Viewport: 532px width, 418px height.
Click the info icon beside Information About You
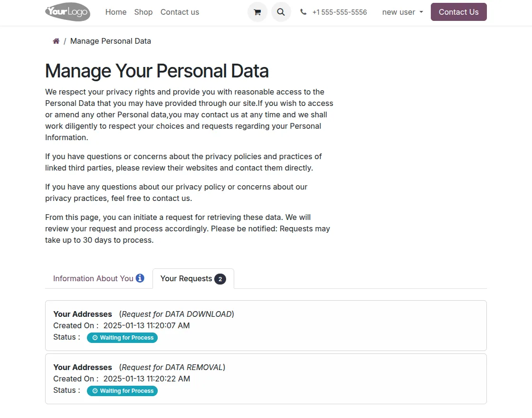pos(140,278)
